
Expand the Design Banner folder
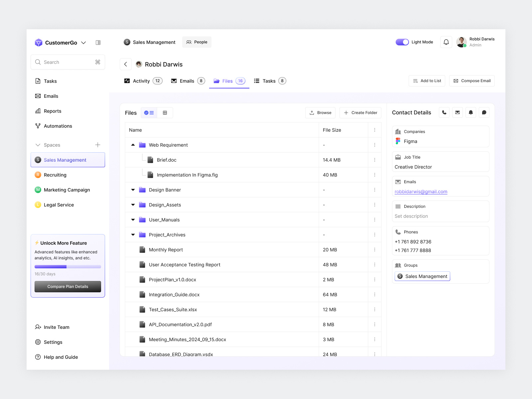(133, 190)
